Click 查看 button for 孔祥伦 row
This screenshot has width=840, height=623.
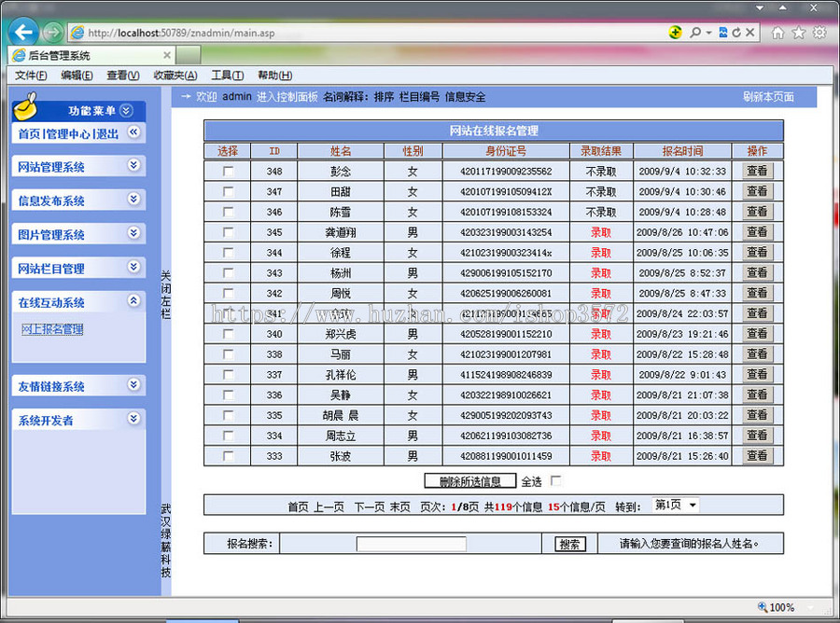click(x=758, y=374)
